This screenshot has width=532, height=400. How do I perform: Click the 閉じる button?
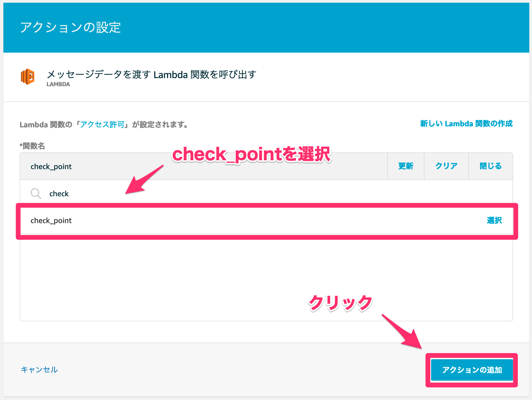coord(491,166)
